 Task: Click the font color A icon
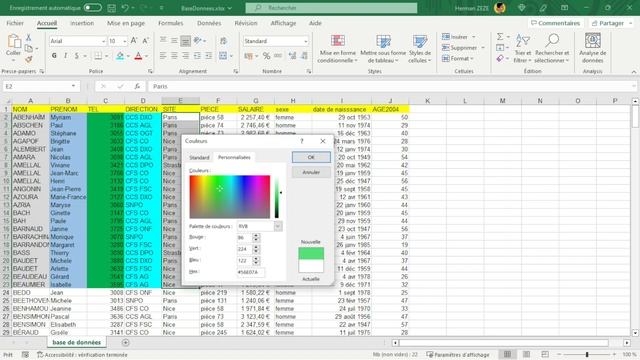138,56
